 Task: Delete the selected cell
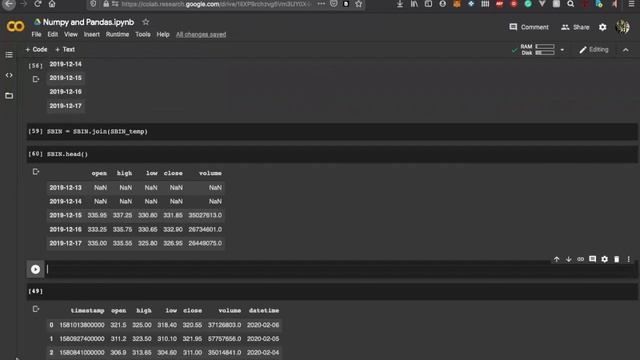[617, 259]
